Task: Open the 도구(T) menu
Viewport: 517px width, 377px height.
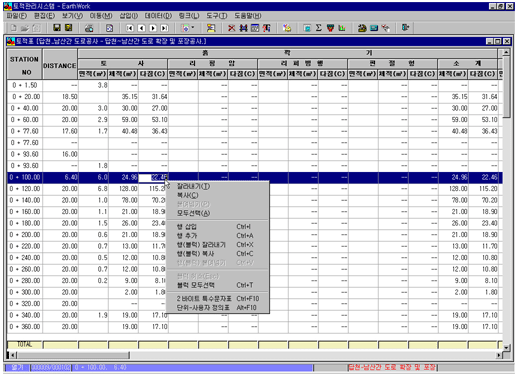Action: [x=216, y=16]
